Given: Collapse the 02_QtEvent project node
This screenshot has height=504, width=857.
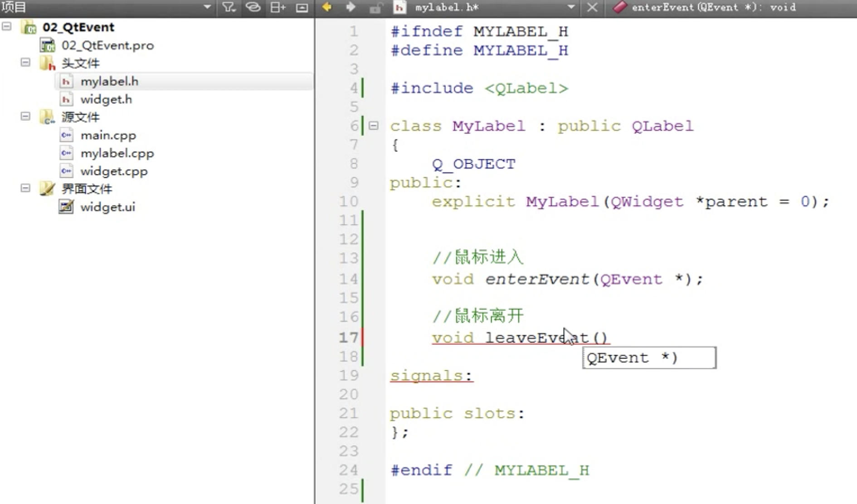Looking at the screenshot, I should (7, 26).
